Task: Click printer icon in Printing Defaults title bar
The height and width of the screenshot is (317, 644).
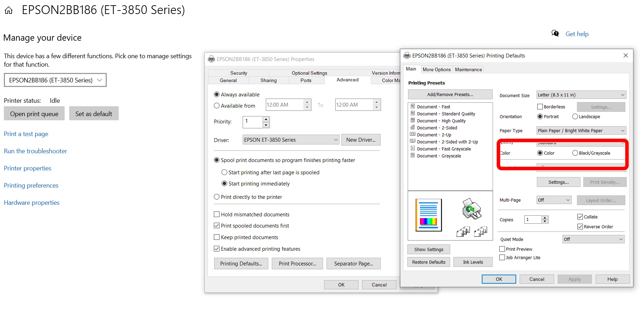Action: 407,55
